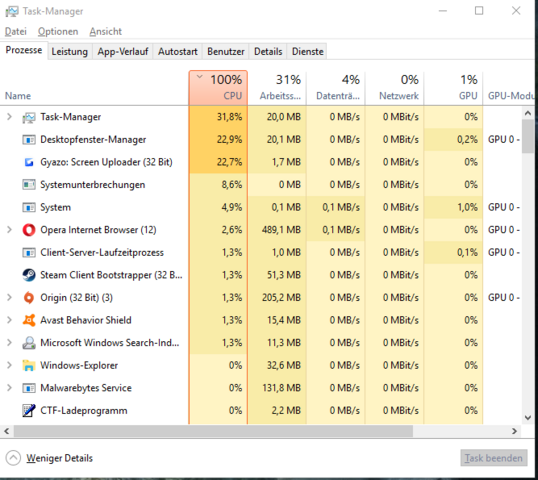Click the 489,1 MB memory value
The image size is (538, 480).
tap(281, 230)
